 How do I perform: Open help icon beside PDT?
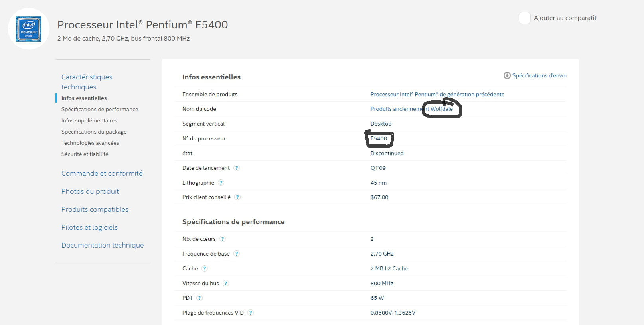pos(200,298)
